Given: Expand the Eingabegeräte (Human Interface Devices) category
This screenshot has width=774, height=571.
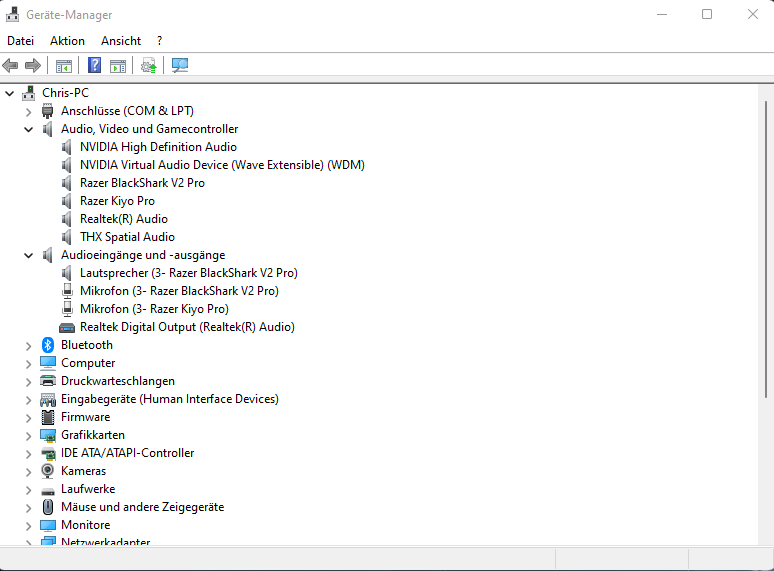Looking at the screenshot, I should click(x=29, y=400).
